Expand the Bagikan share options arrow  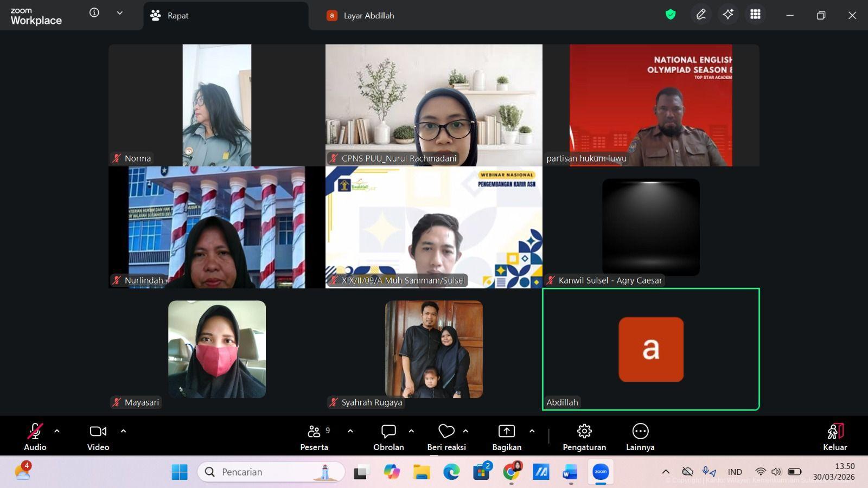click(532, 431)
